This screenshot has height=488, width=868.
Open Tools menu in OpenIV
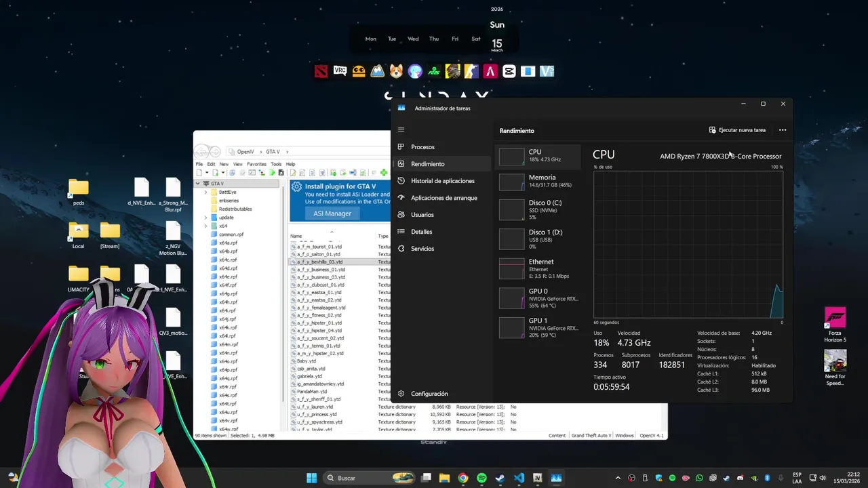coord(276,164)
